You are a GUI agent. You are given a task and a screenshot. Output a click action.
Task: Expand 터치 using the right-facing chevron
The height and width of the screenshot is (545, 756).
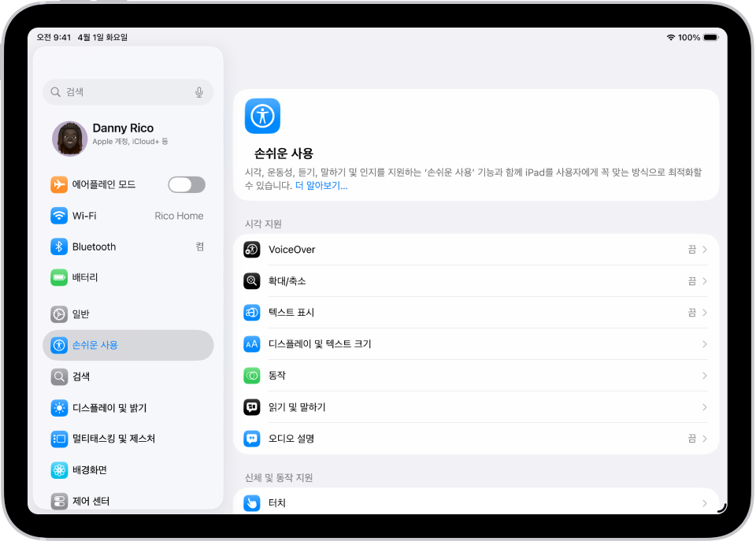point(703,502)
